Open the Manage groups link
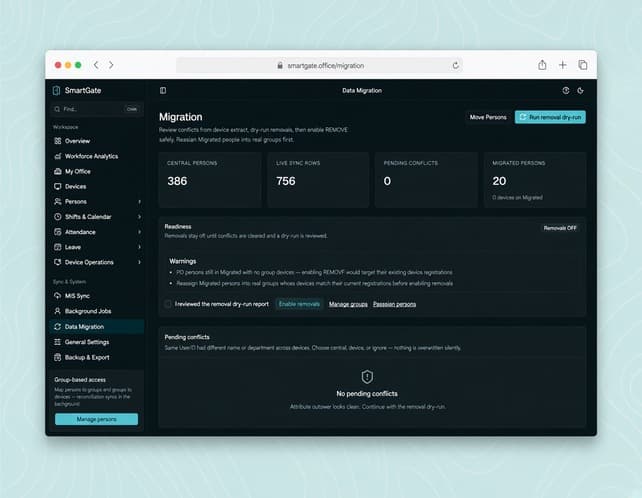 click(348, 304)
